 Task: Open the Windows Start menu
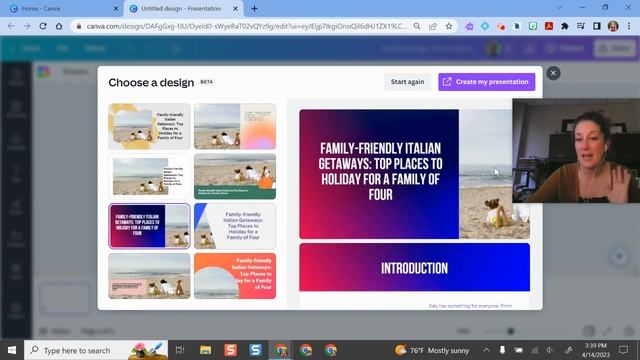(12, 350)
